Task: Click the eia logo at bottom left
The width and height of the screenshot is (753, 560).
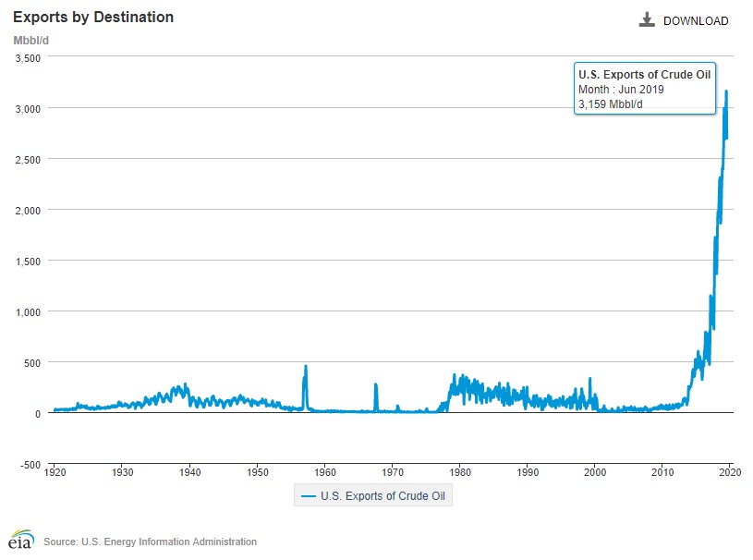Action: (x=20, y=541)
